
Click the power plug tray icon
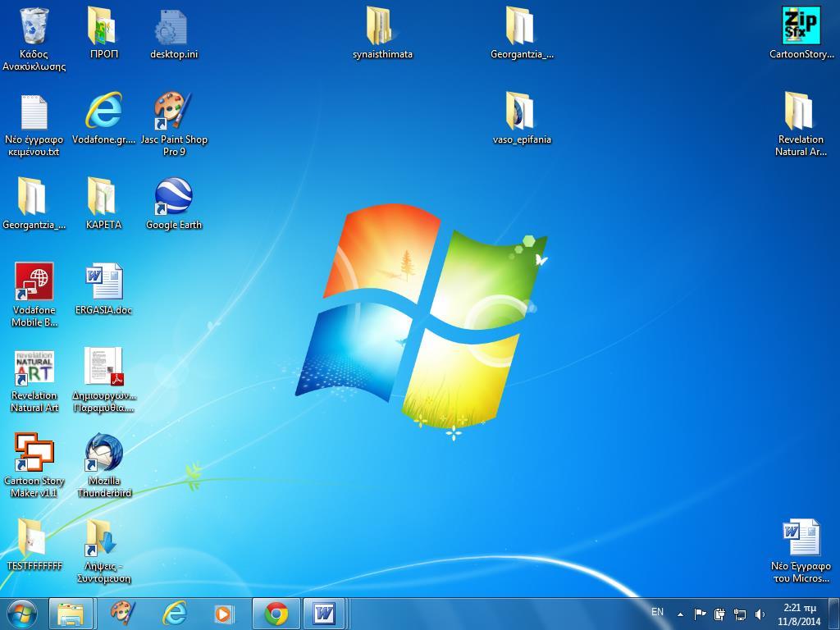719,614
